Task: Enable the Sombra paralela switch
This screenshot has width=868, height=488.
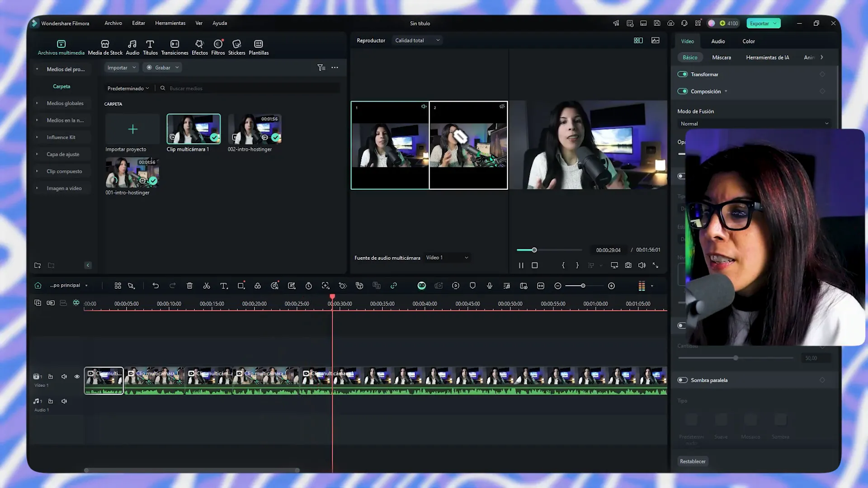Action: coord(682,380)
